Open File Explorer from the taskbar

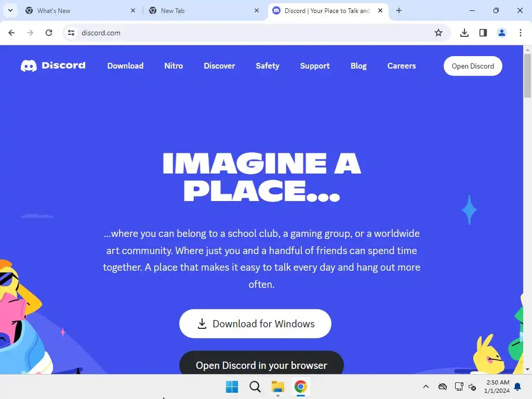[x=277, y=387]
